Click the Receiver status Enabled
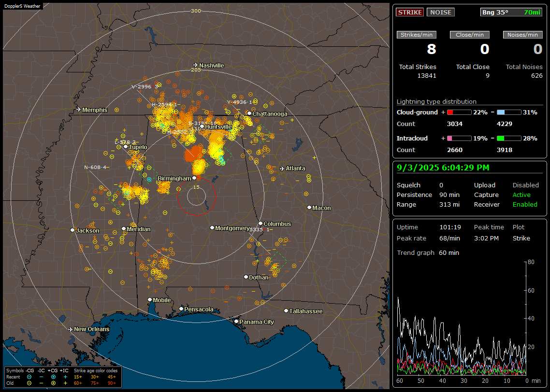 point(525,204)
